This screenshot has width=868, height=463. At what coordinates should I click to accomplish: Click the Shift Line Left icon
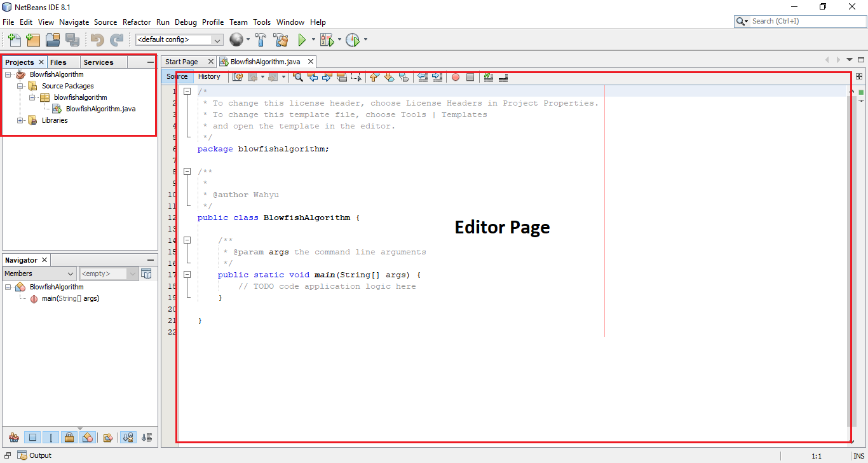pyautogui.click(x=423, y=77)
